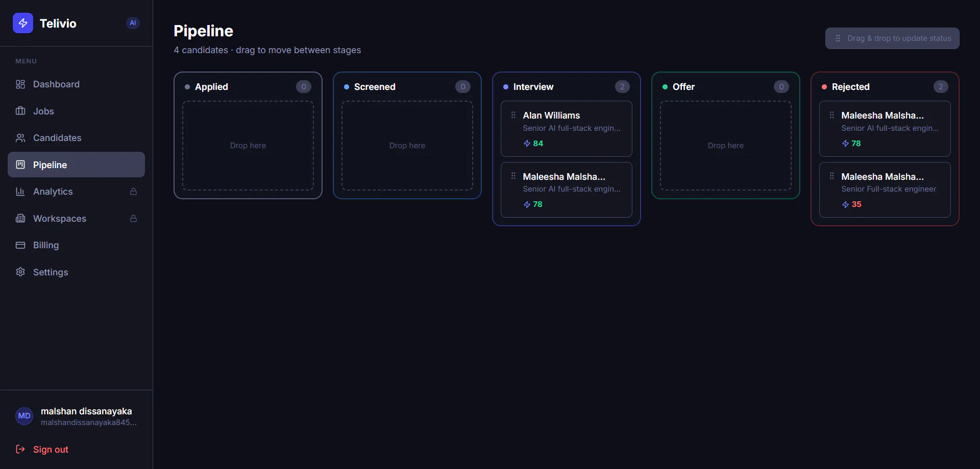Open the Dashboard menu item

pyautogui.click(x=76, y=84)
